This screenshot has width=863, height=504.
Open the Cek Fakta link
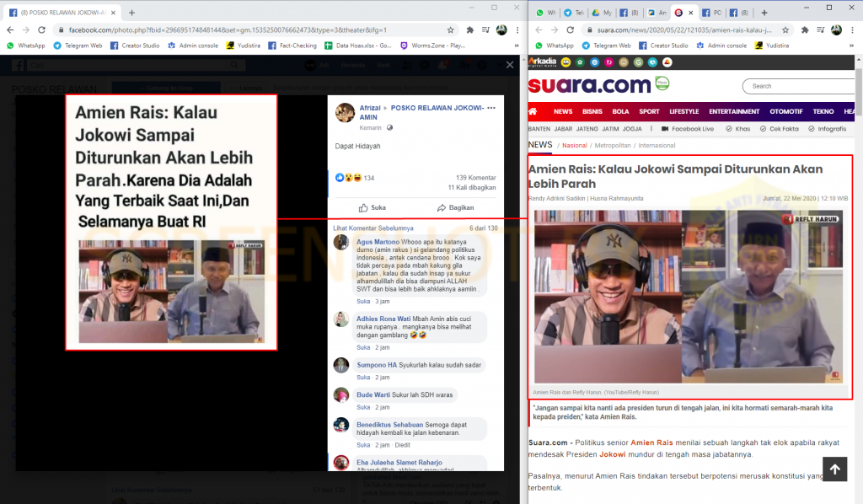784,129
